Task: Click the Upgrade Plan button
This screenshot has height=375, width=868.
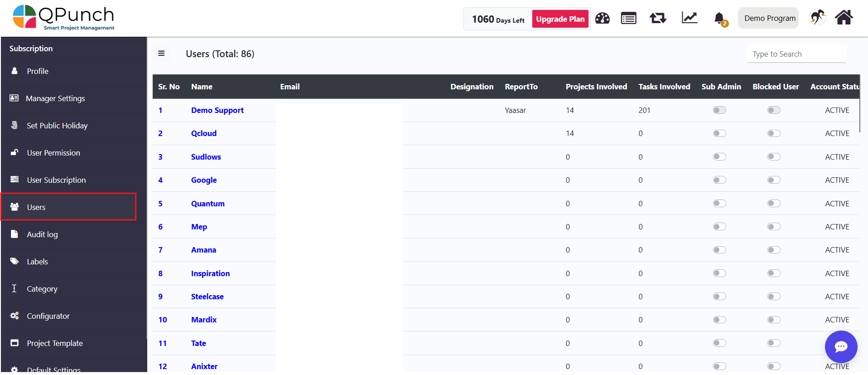Action: 560,19
